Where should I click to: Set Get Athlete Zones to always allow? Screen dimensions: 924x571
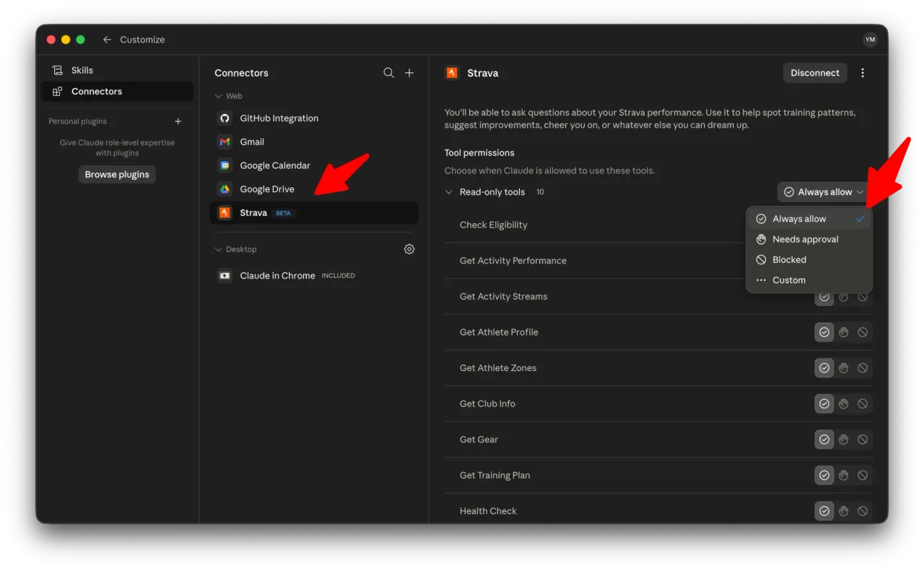coord(824,368)
